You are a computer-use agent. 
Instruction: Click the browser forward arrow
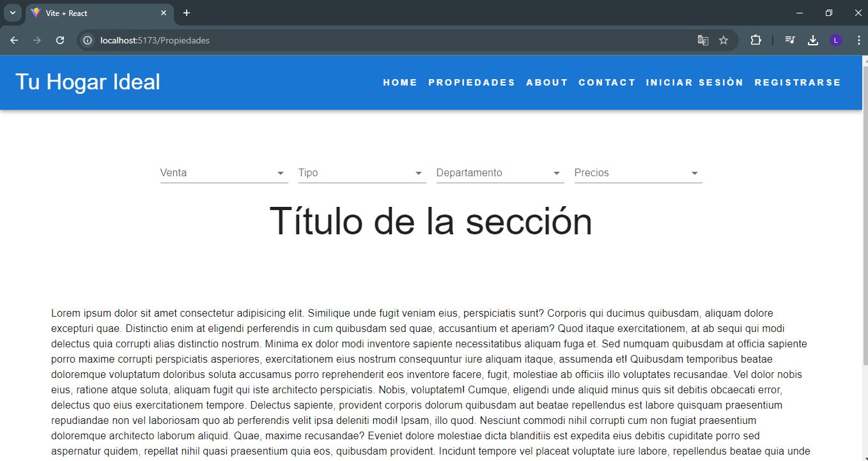pos(37,40)
